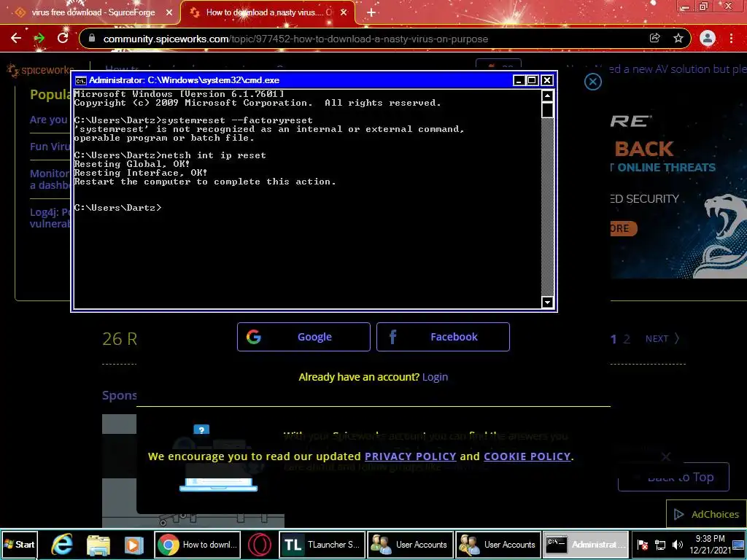747x560 pixels.
Task: Click the Back to Top button
Action: pyautogui.click(x=673, y=477)
